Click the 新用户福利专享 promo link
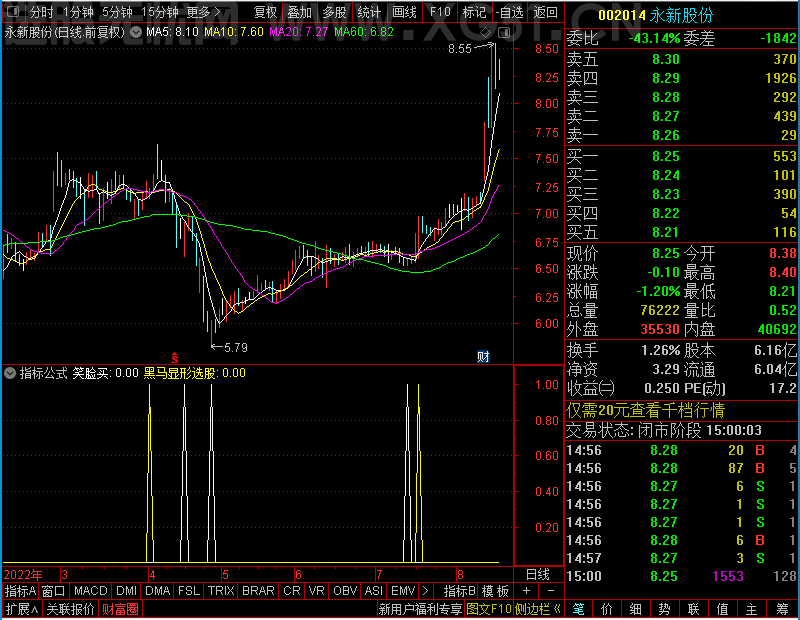 pyautogui.click(x=420, y=609)
